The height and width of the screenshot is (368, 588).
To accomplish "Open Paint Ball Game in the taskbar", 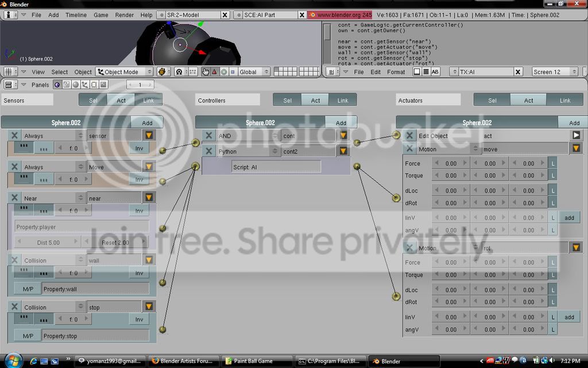I will (257, 361).
